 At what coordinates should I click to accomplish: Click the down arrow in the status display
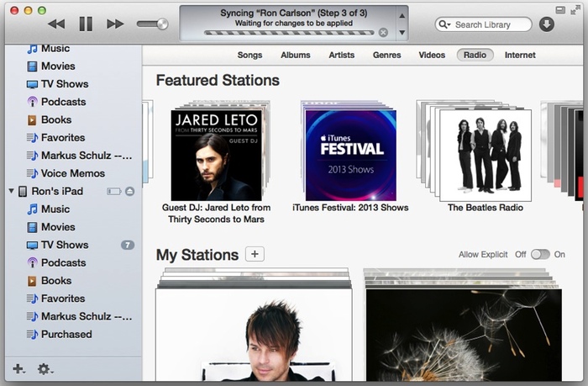coord(402,33)
